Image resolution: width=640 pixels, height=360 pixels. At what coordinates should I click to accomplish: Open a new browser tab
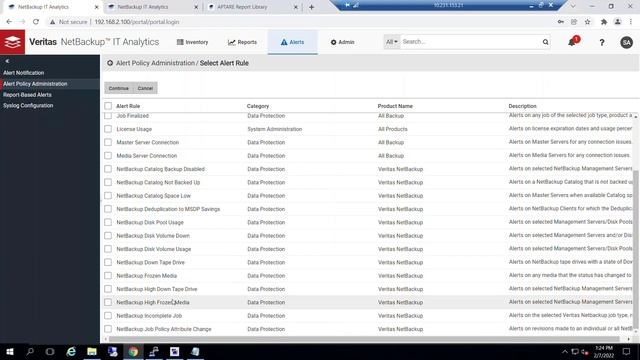click(x=311, y=7)
